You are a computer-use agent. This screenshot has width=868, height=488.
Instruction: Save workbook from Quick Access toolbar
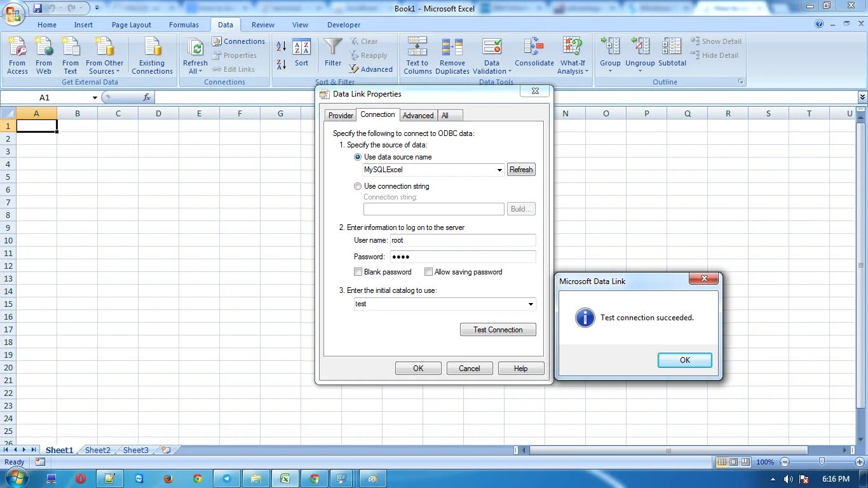point(37,8)
